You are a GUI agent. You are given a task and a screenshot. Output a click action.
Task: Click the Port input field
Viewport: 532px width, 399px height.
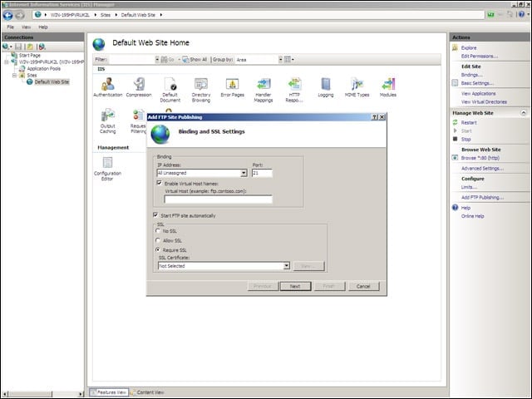[x=262, y=173]
